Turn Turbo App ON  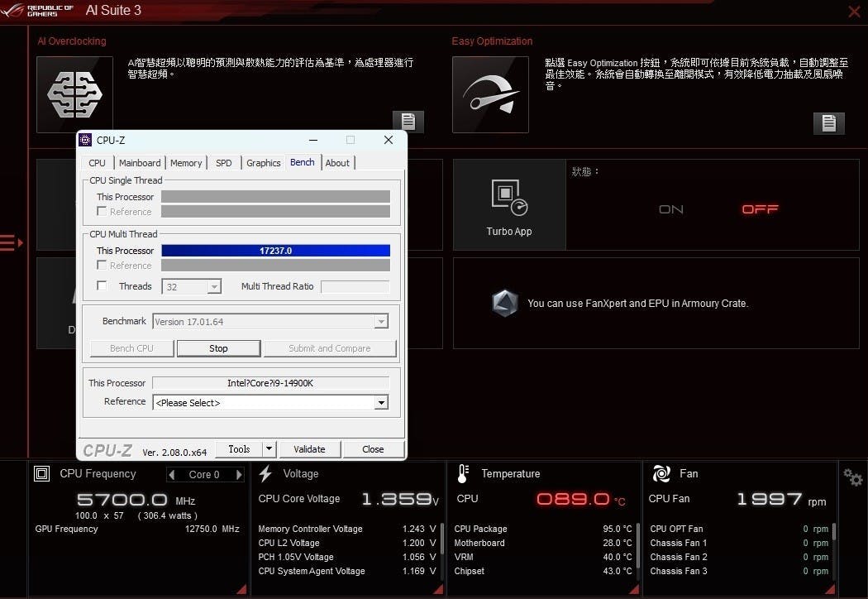coord(671,209)
